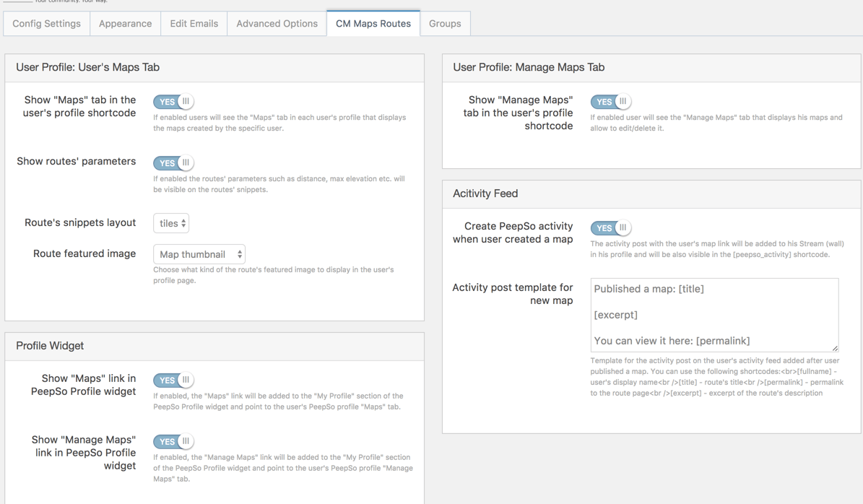Select the CM Maps Routes tab
This screenshot has width=863, height=504.
point(373,24)
